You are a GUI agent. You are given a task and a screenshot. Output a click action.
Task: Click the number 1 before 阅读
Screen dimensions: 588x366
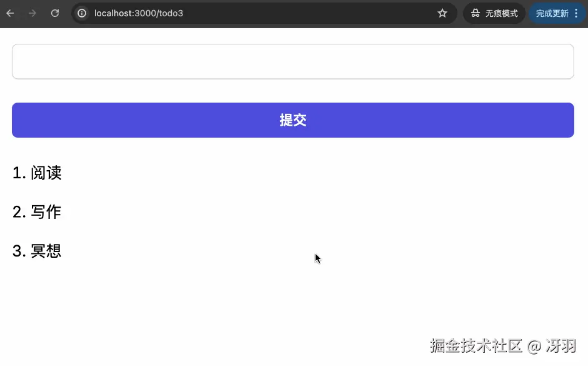point(16,173)
